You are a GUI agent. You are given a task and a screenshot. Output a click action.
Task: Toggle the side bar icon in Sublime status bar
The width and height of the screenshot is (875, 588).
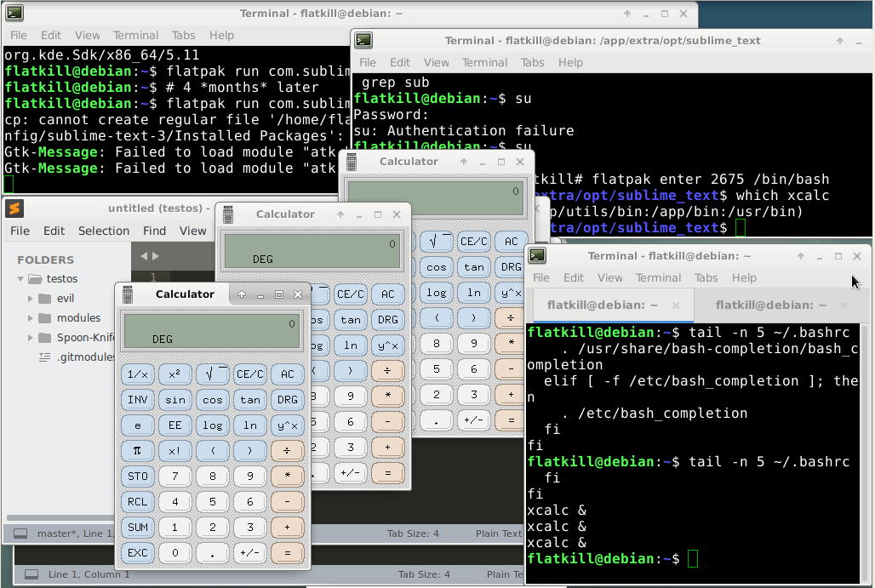point(20,534)
